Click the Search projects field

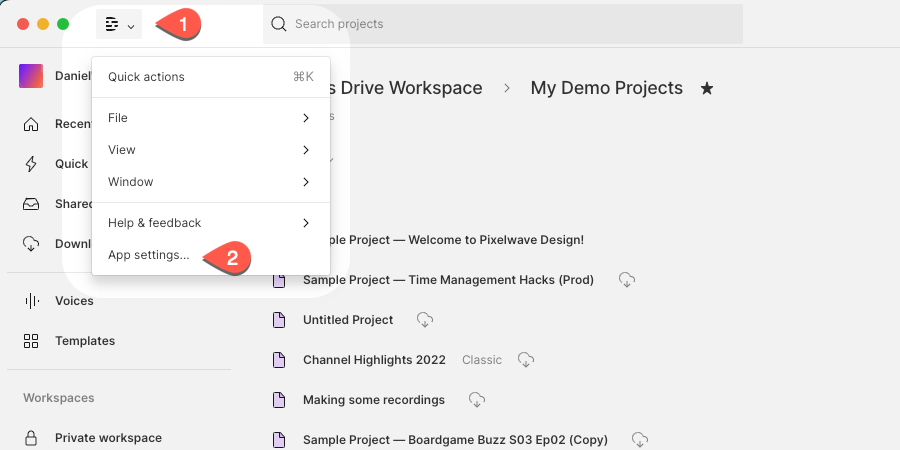tap(502, 24)
